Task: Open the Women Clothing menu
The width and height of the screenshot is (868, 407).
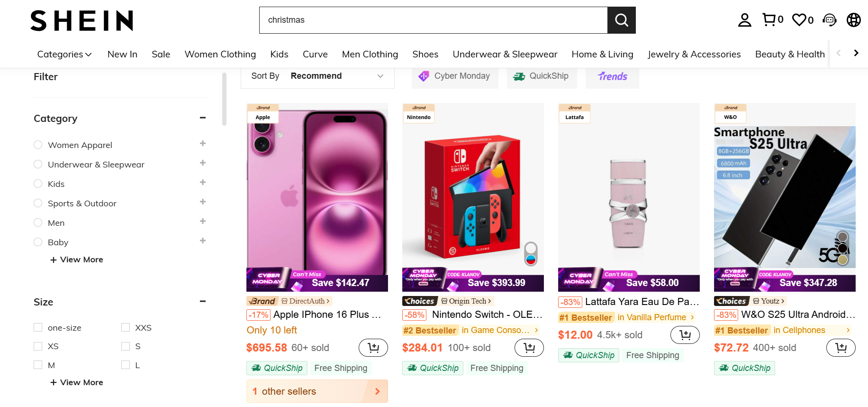Action: coord(220,54)
